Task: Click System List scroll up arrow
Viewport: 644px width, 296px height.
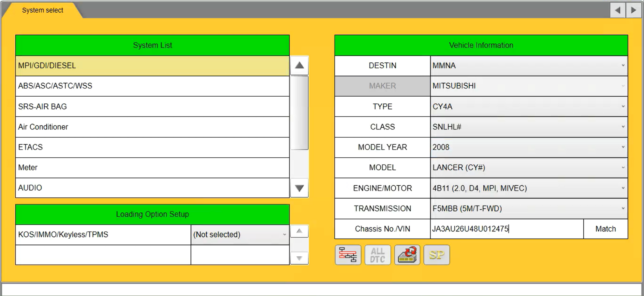Action: coord(299,66)
